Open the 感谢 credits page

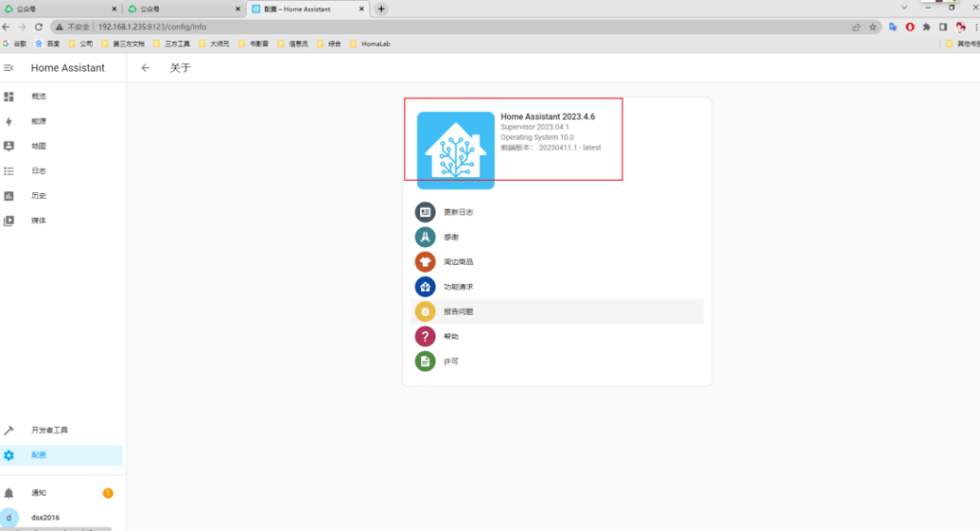coord(557,236)
